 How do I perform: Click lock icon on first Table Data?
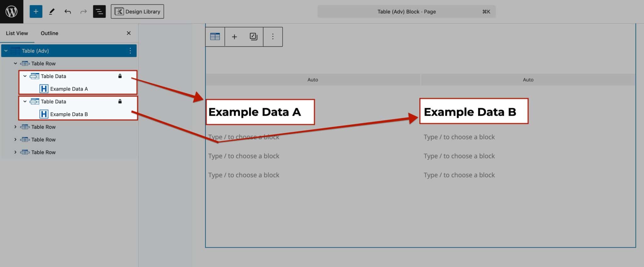[x=120, y=76]
